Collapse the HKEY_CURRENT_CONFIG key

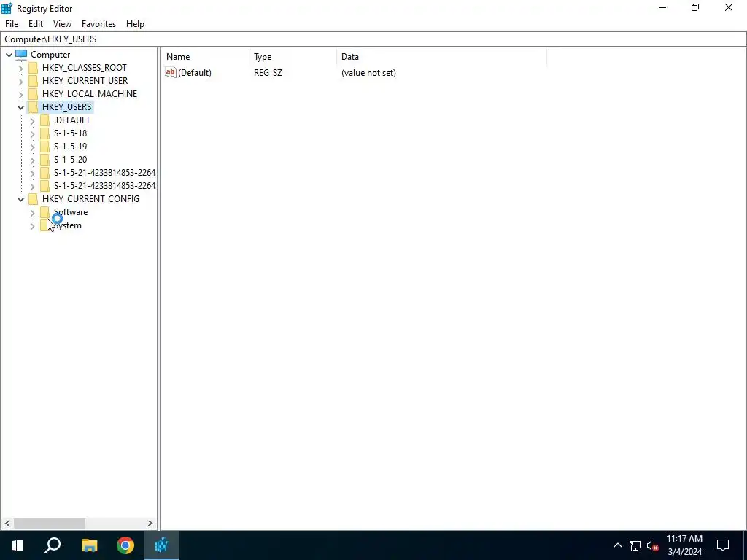coord(20,199)
